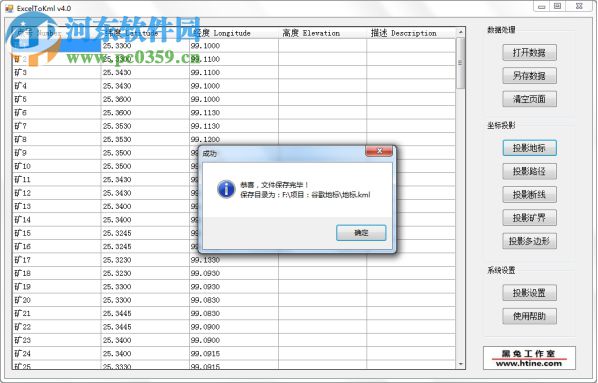This screenshot has width=598, height=383.
Task: Select the row label 矿24
Action: (23, 354)
